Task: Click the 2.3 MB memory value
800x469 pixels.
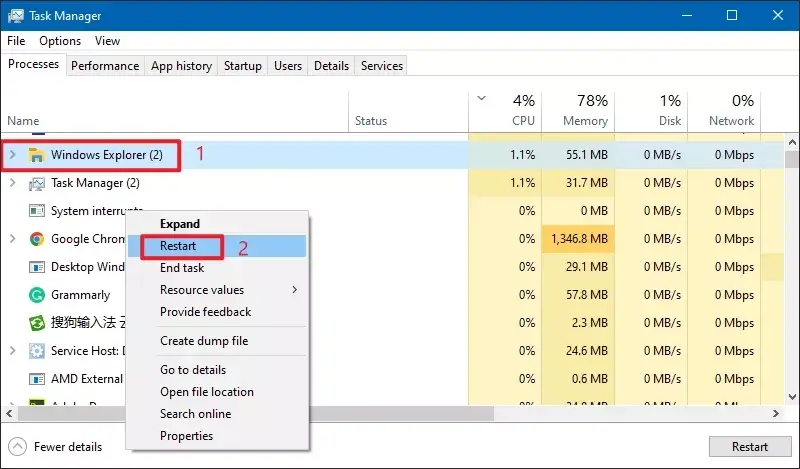Action: click(x=590, y=323)
